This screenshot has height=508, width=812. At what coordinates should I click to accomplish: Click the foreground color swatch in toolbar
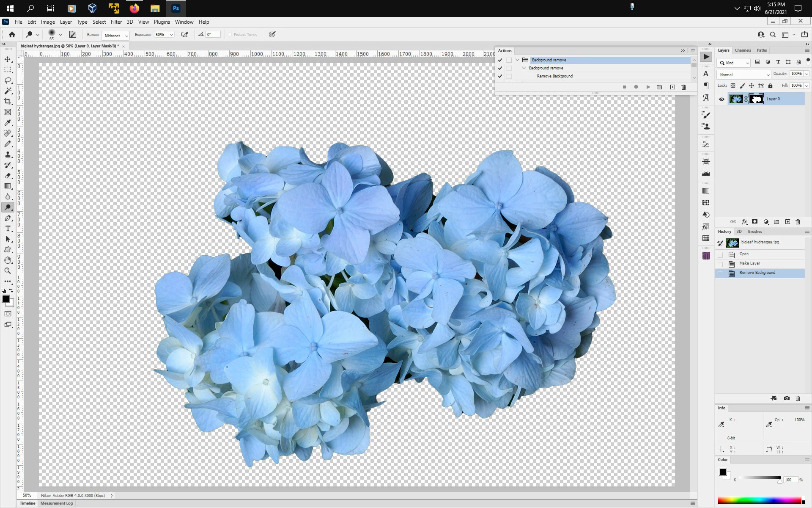(5, 299)
